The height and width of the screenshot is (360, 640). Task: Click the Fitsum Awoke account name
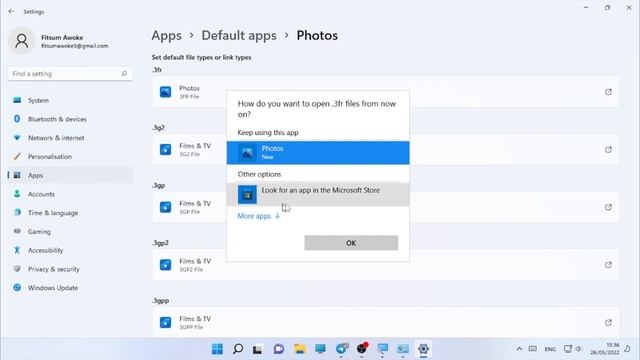62,38
